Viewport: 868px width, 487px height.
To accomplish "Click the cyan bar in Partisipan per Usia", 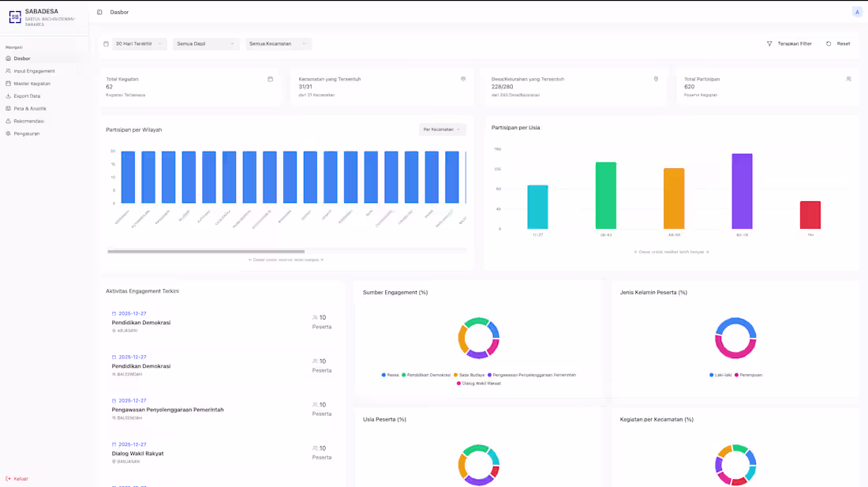I will pos(537,207).
